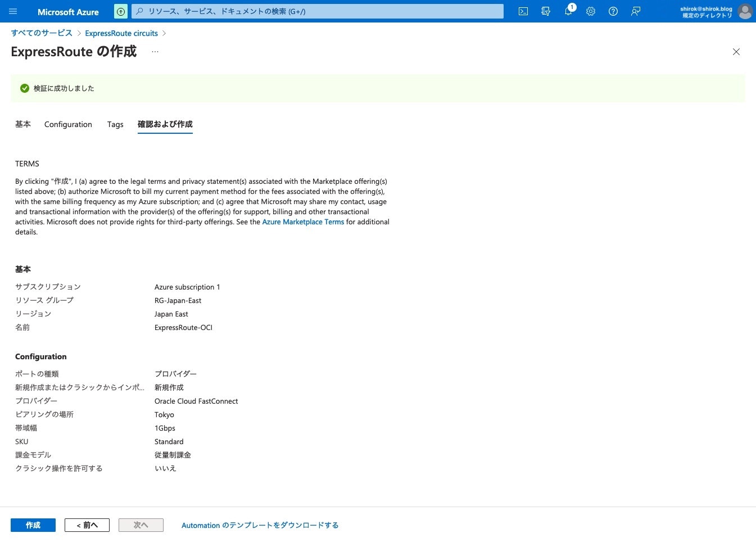
Task: Click the ピアリングの場所 label
Action: coord(44,414)
